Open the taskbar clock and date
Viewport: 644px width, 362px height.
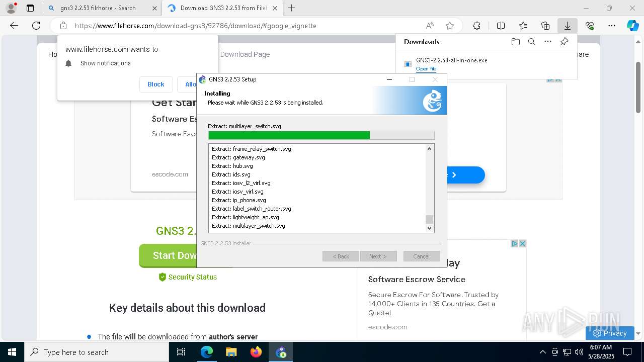600,352
